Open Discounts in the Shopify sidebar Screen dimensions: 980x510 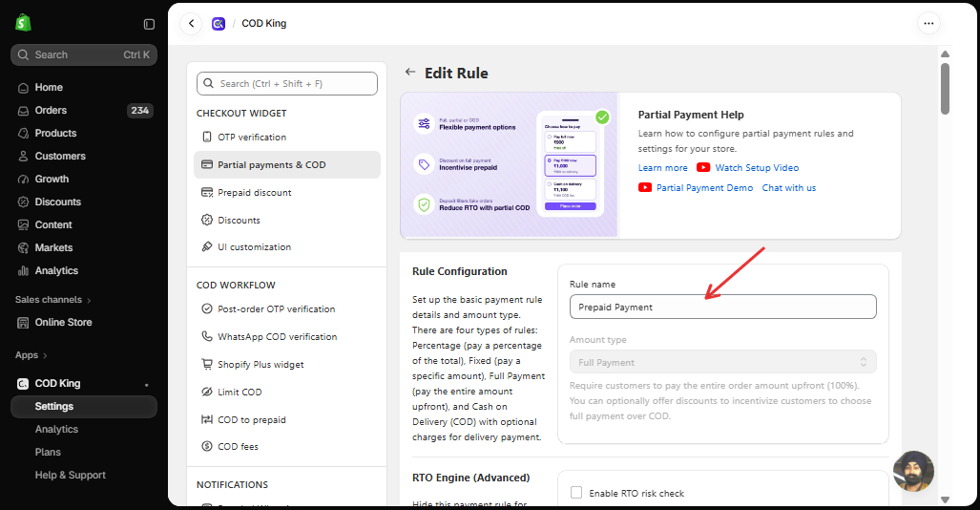(84, 202)
